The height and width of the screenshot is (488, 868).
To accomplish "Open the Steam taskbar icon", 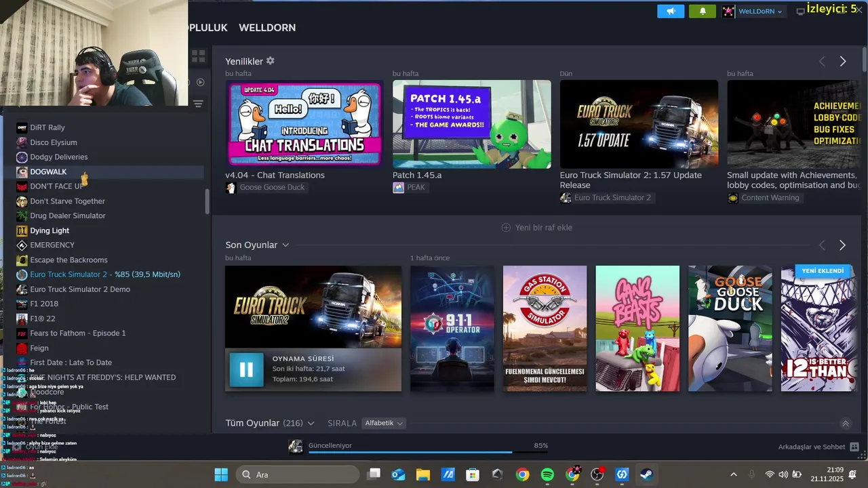I will pyautogui.click(x=647, y=474).
